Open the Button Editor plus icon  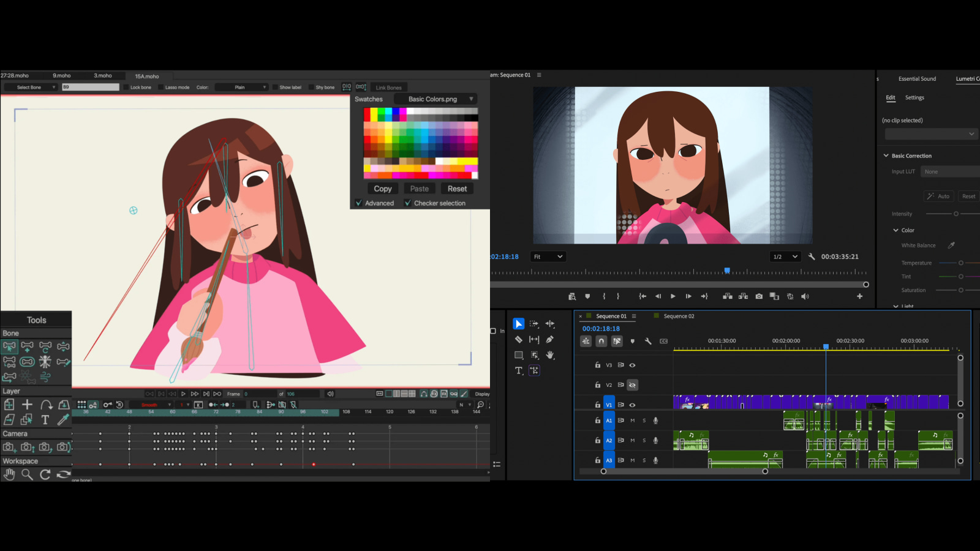(x=859, y=296)
